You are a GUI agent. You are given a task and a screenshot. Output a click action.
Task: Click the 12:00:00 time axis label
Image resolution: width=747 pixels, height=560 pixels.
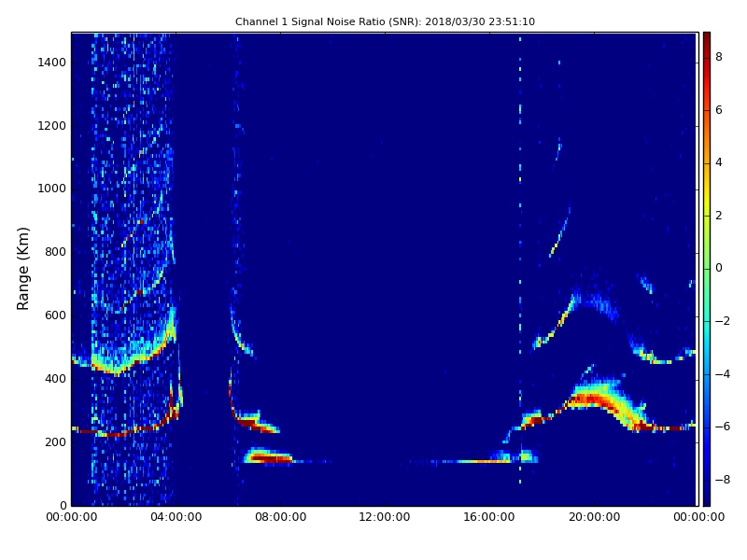pyautogui.click(x=385, y=517)
